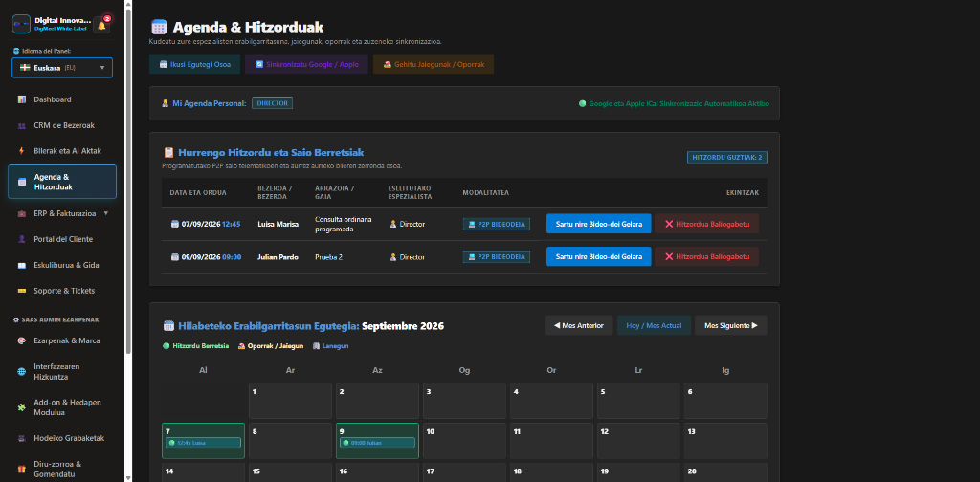Open Portal del Cliente menu item
Screen dimensions: 980x482
coord(62,239)
